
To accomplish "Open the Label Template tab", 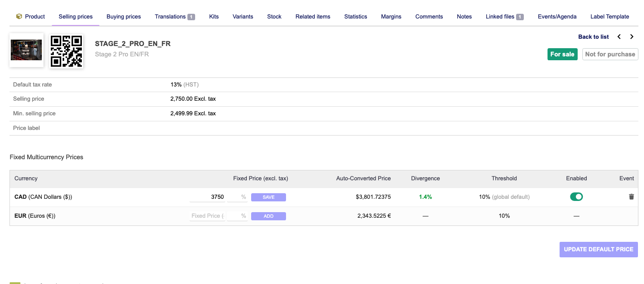I will 609,16.
